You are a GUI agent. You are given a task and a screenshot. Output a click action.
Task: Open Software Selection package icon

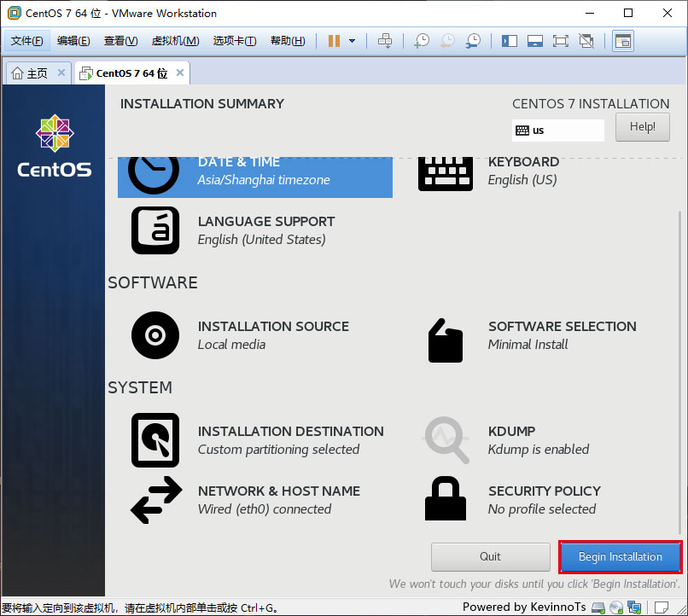(x=446, y=340)
